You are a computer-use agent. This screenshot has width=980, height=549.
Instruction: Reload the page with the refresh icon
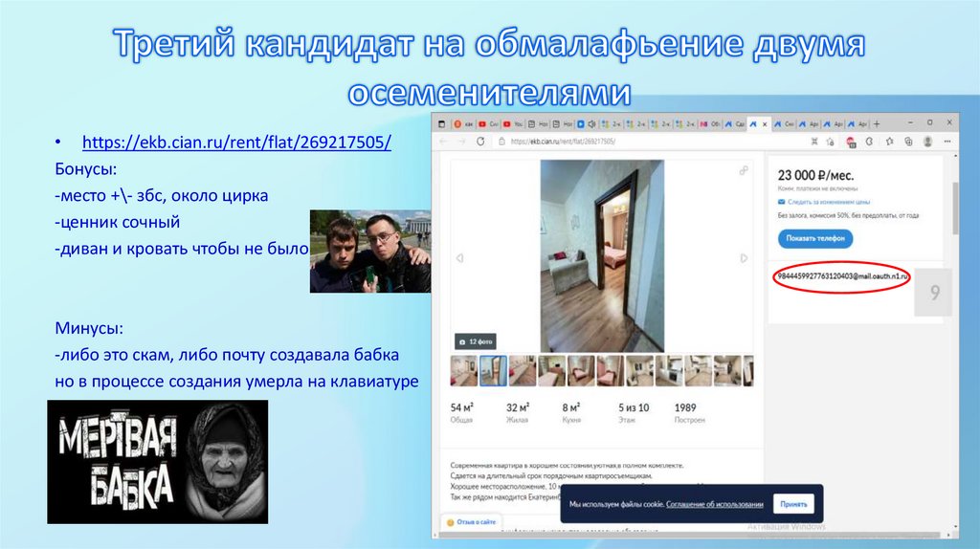click(480, 142)
